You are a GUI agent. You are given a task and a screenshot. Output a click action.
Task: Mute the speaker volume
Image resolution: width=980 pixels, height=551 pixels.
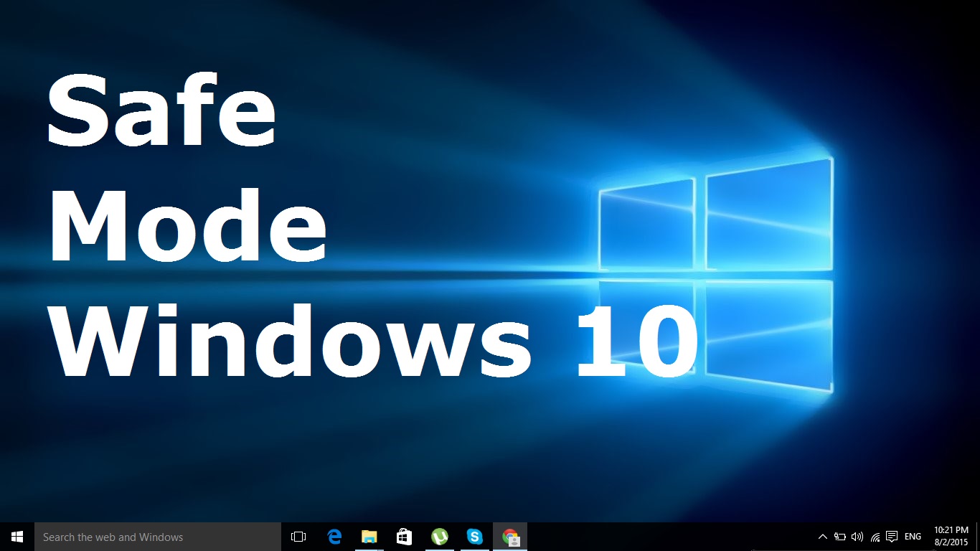[857, 537]
